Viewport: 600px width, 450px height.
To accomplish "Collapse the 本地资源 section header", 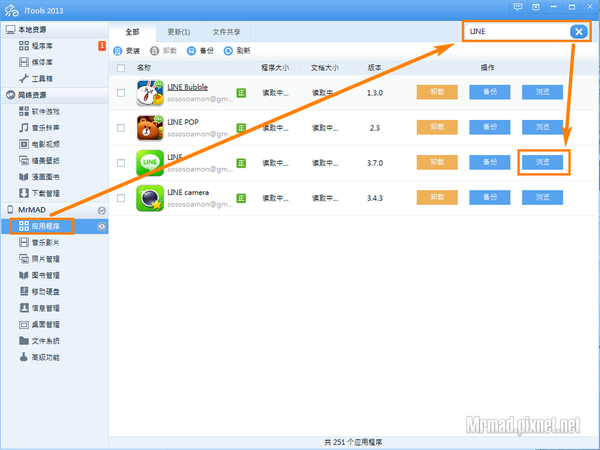I will (x=55, y=29).
